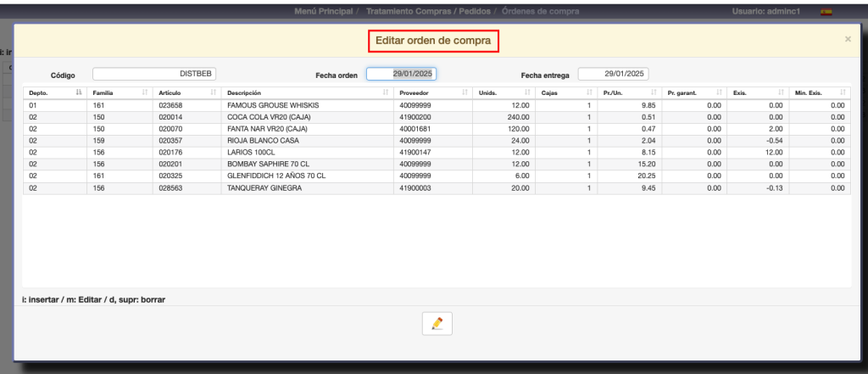Image resolution: width=868 pixels, height=374 pixels.
Task: Select the FAMOUS GROUSE WHISKIS row
Action: tap(437, 105)
